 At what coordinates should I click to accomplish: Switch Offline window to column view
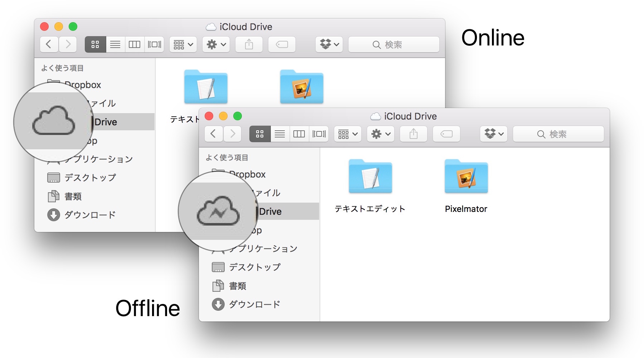click(299, 134)
